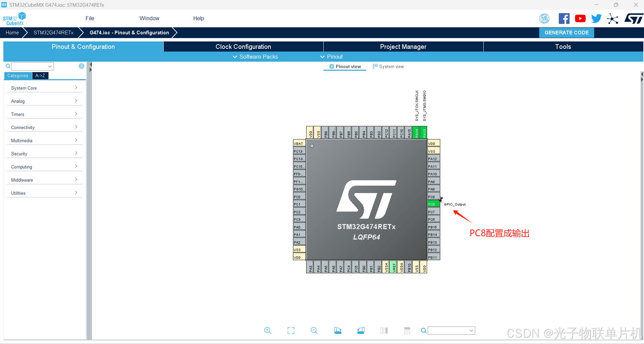Click the zoom out magnifier icon
644x344 pixels.
click(314, 331)
